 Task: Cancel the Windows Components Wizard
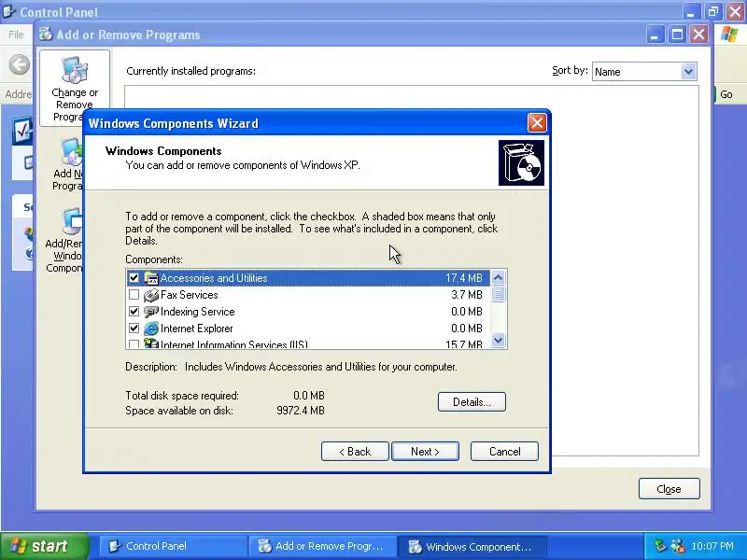point(504,452)
